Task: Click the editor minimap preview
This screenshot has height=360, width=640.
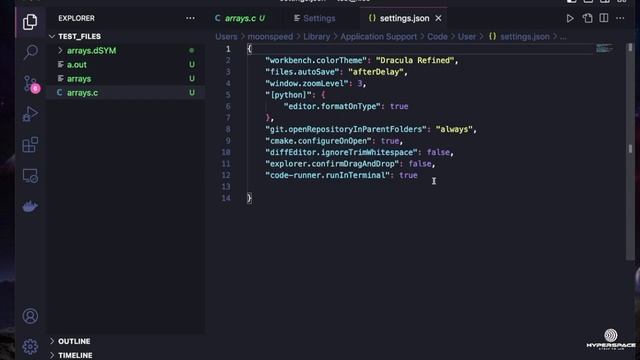Action: click(x=604, y=48)
